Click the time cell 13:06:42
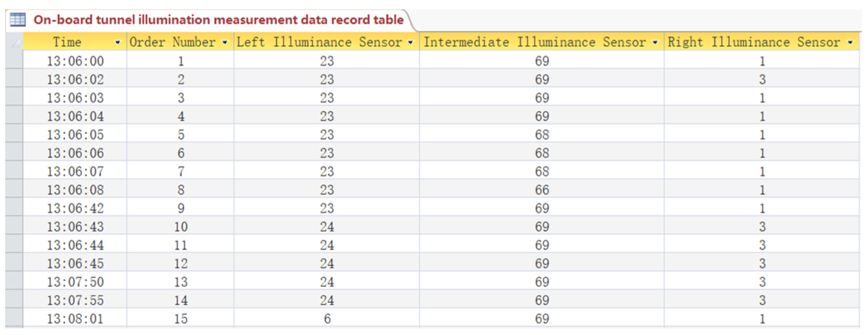 (x=75, y=208)
